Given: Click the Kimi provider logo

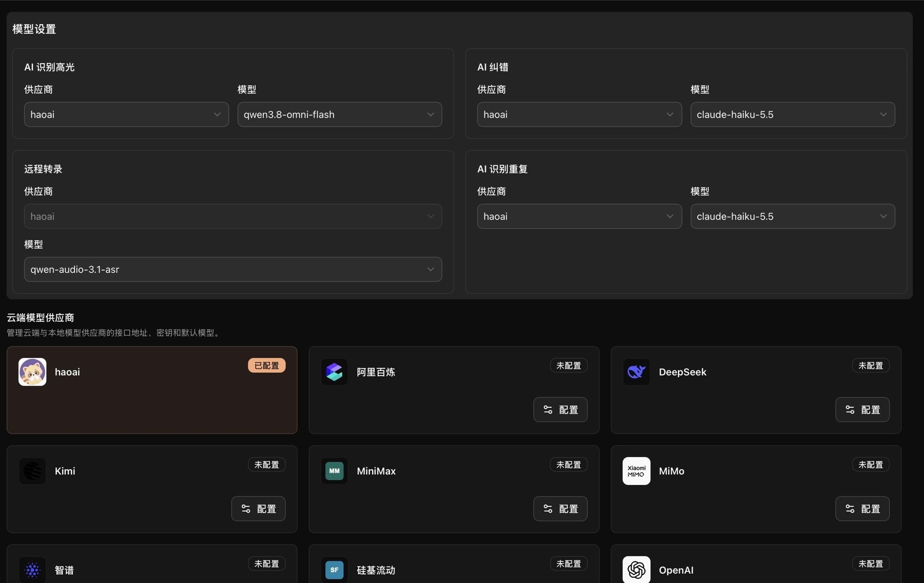Looking at the screenshot, I should pyautogui.click(x=32, y=471).
